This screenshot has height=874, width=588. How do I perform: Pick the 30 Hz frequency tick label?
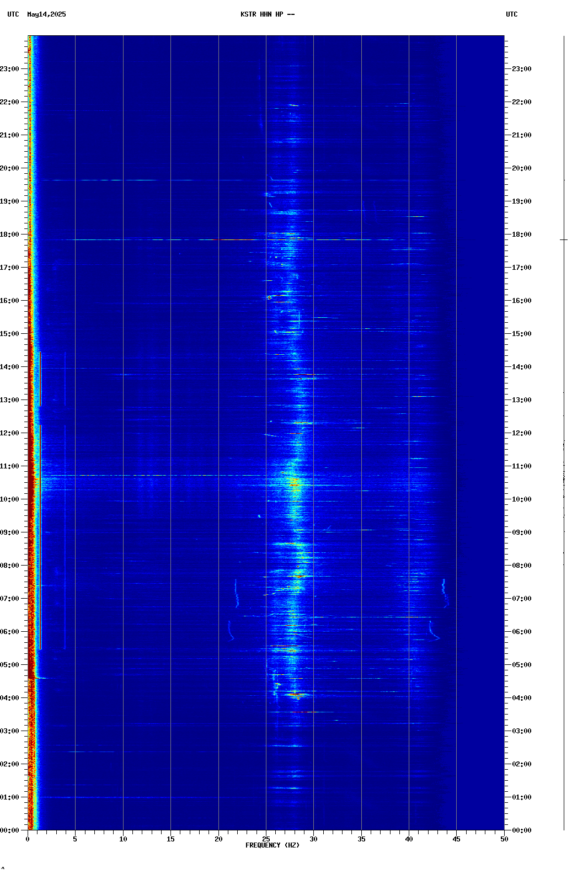click(x=313, y=839)
